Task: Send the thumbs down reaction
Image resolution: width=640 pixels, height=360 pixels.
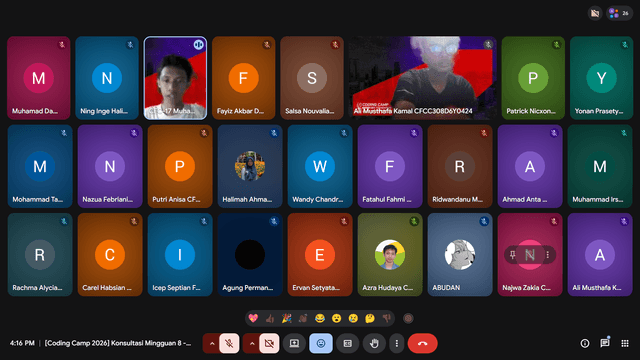Action: point(386,318)
